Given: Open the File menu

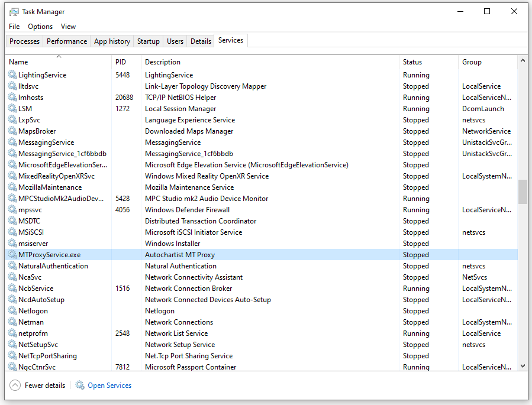Looking at the screenshot, I should 14,27.
